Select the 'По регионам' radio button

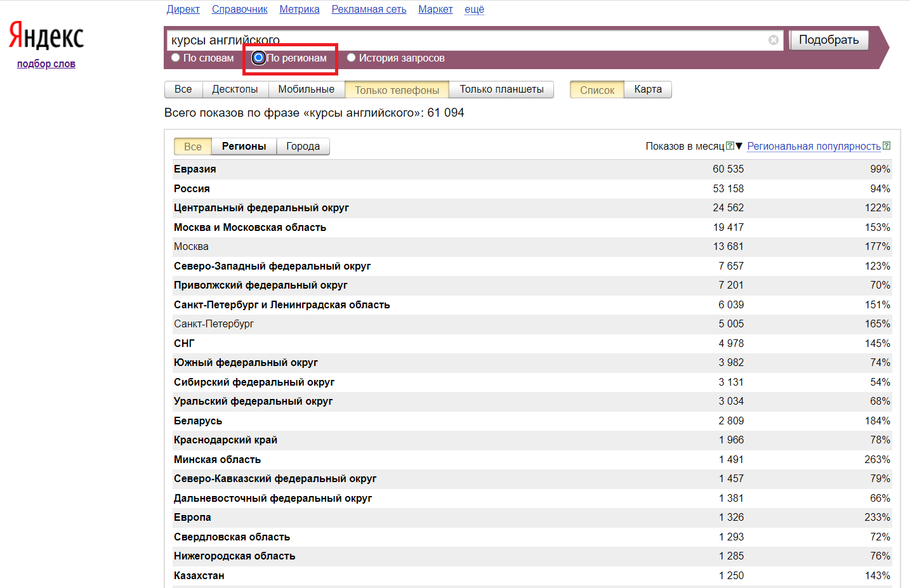258,57
